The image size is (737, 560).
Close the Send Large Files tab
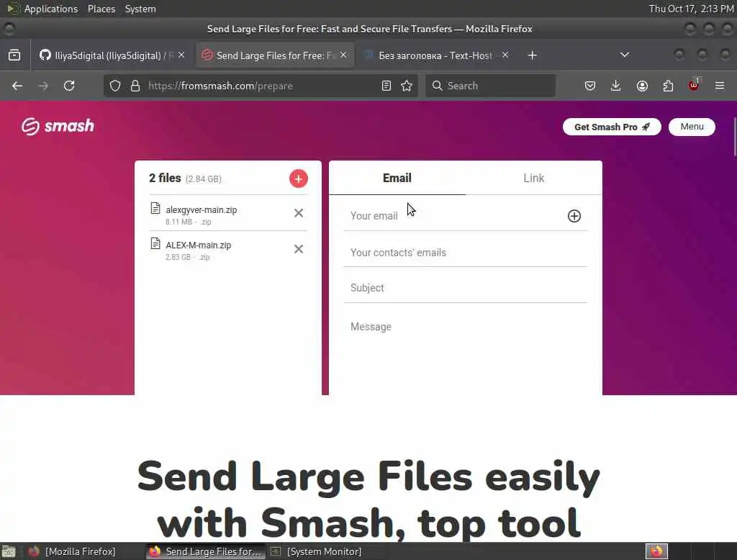click(x=343, y=55)
